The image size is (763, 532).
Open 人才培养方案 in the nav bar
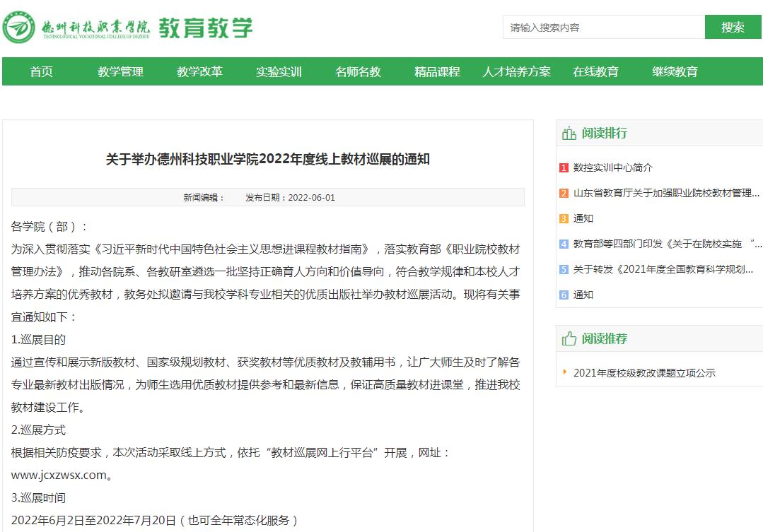(516, 71)
